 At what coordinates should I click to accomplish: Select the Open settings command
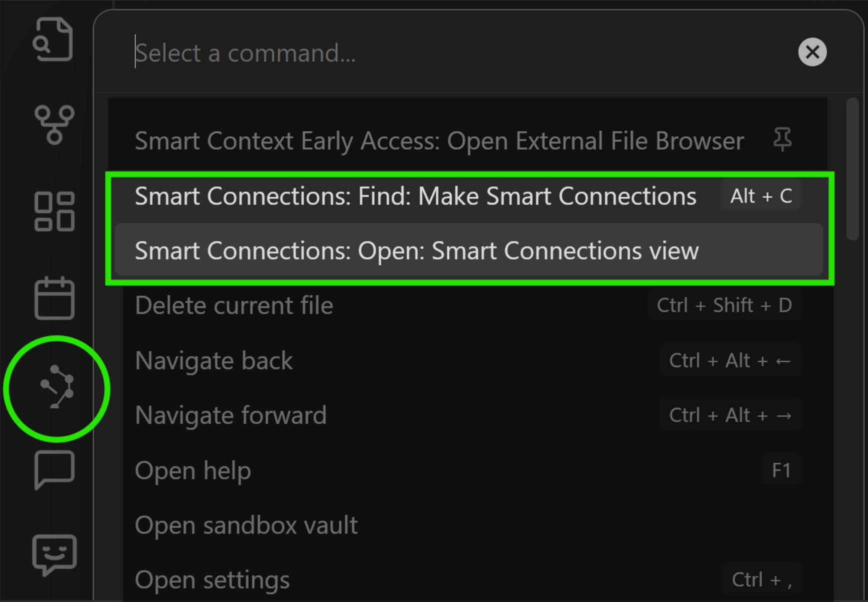[469, 579]
